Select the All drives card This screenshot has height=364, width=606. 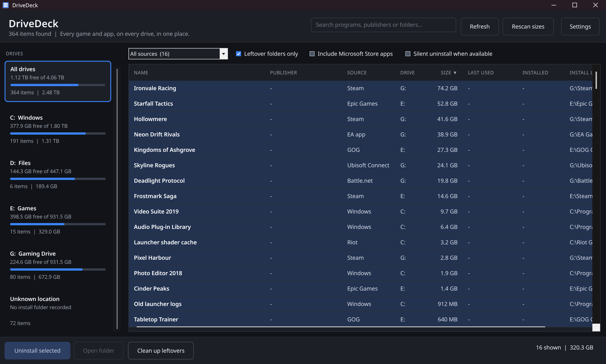[x=58, y=81]
